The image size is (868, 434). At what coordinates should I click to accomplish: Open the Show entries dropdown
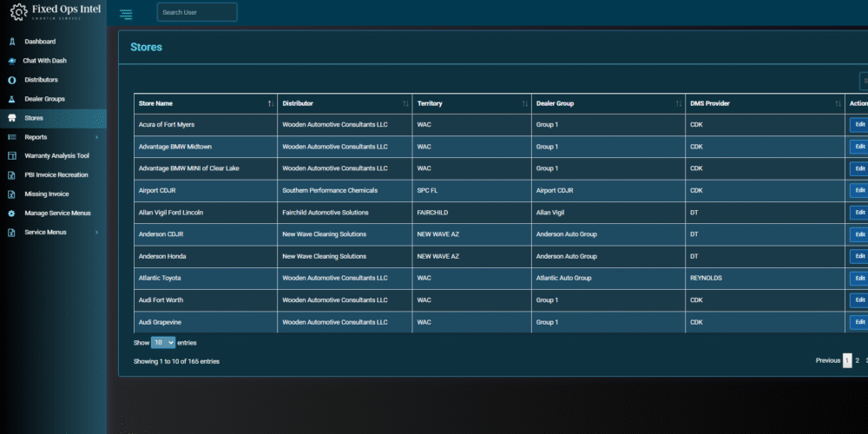point(163,343)
